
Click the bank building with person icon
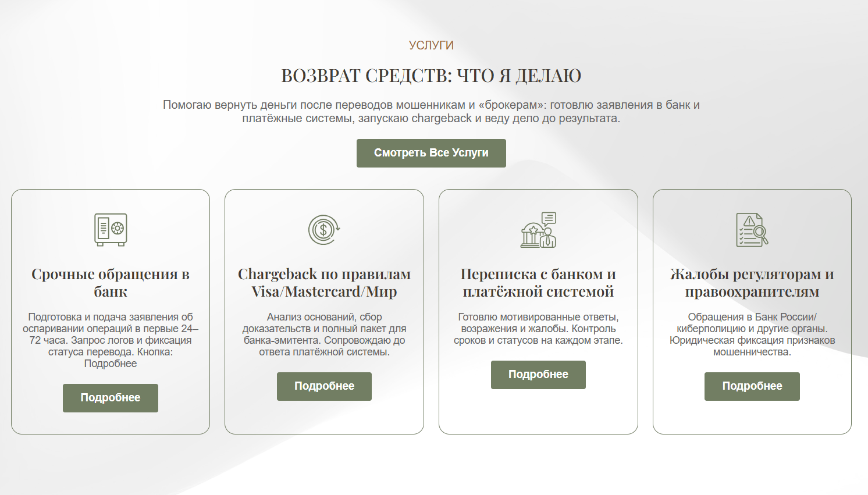pos(538,230)
